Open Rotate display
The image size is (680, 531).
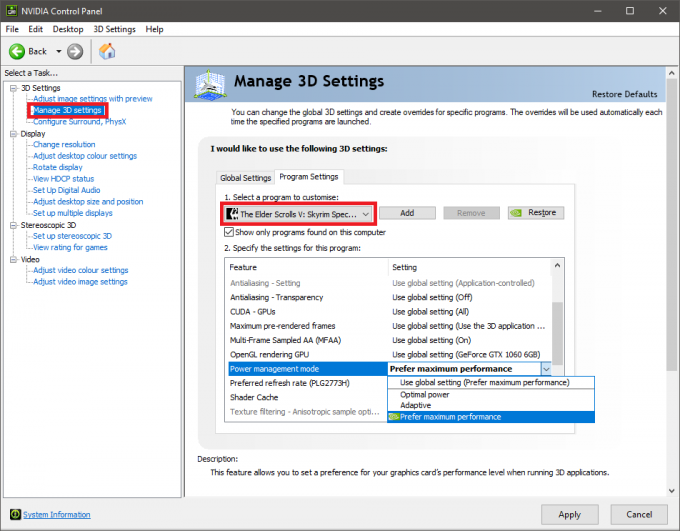tap(58, 167)
